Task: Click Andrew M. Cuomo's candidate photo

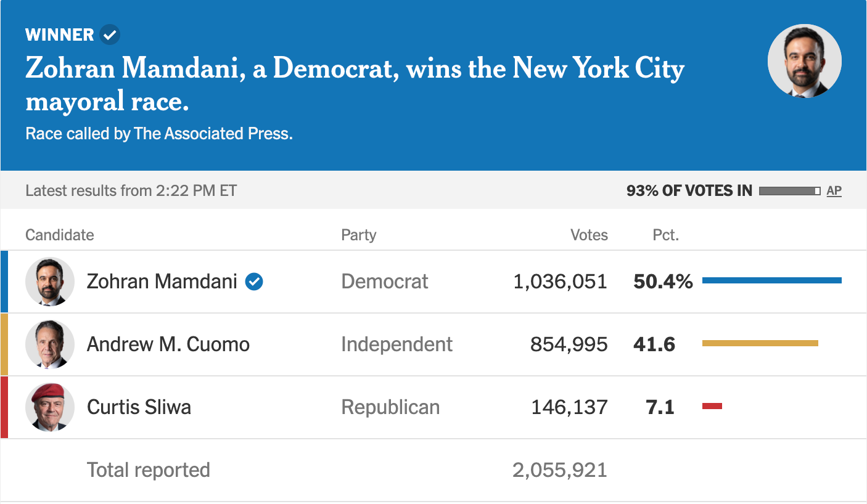Action: tap(50, 344)
